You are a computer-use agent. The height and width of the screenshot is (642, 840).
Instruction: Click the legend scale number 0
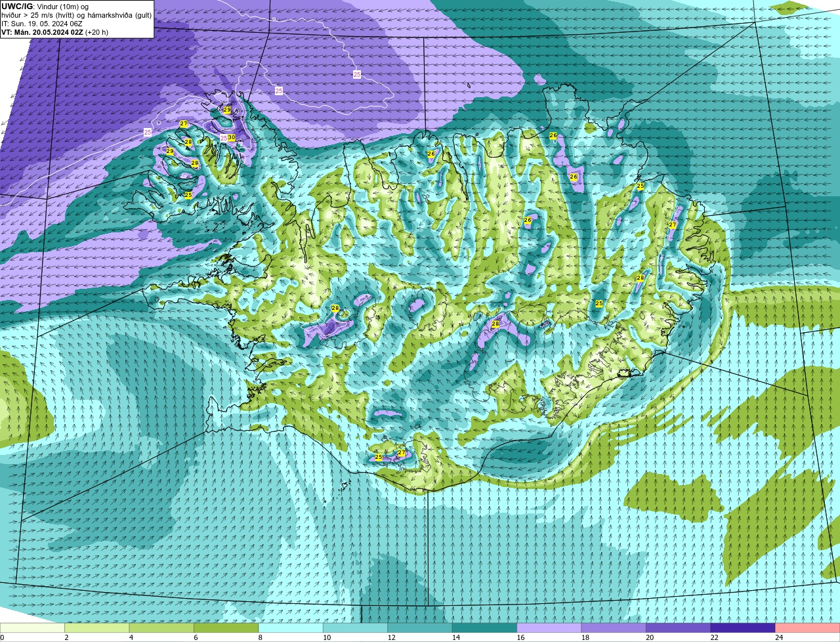point(2,637)
